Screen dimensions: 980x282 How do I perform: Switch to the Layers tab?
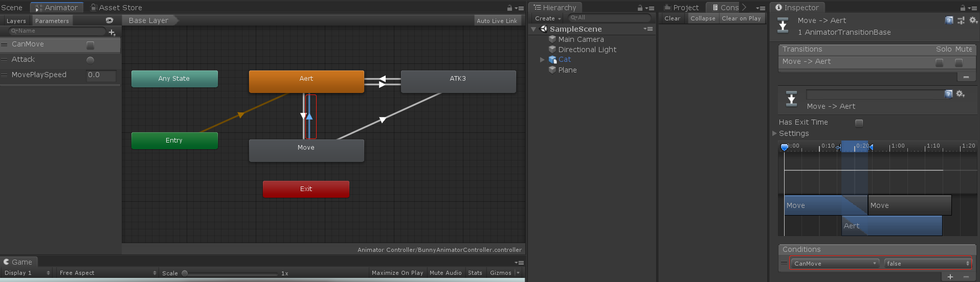pos(16,21)
